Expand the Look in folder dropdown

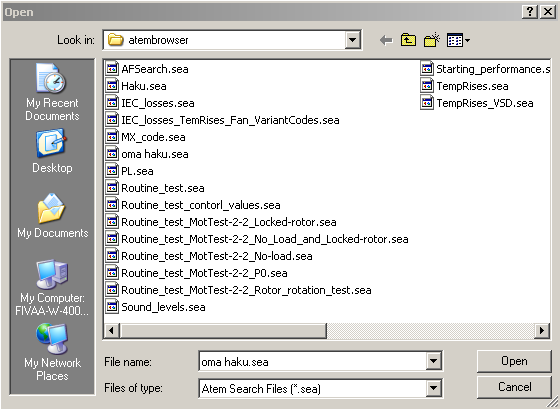[352, 40]
